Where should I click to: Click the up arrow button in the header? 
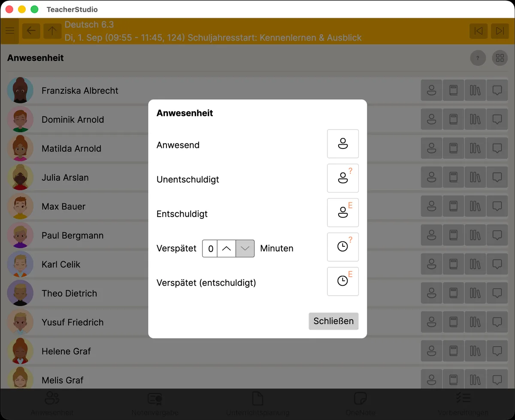coord(52,31)
